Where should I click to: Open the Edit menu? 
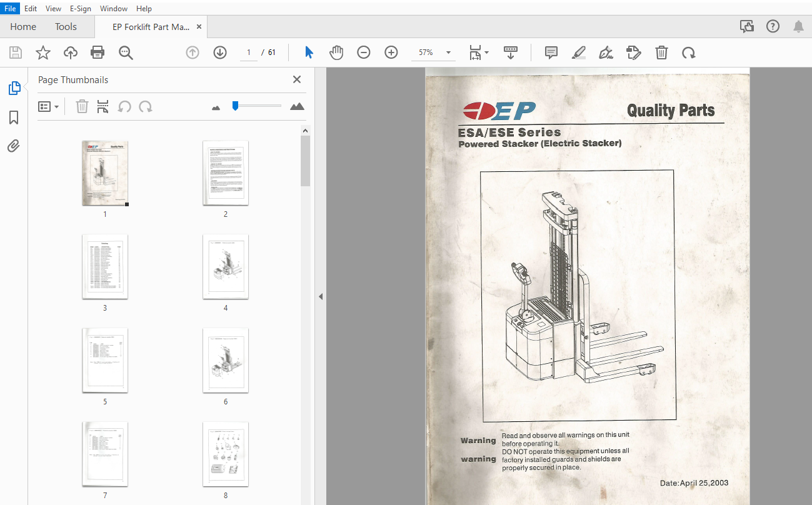31,9
